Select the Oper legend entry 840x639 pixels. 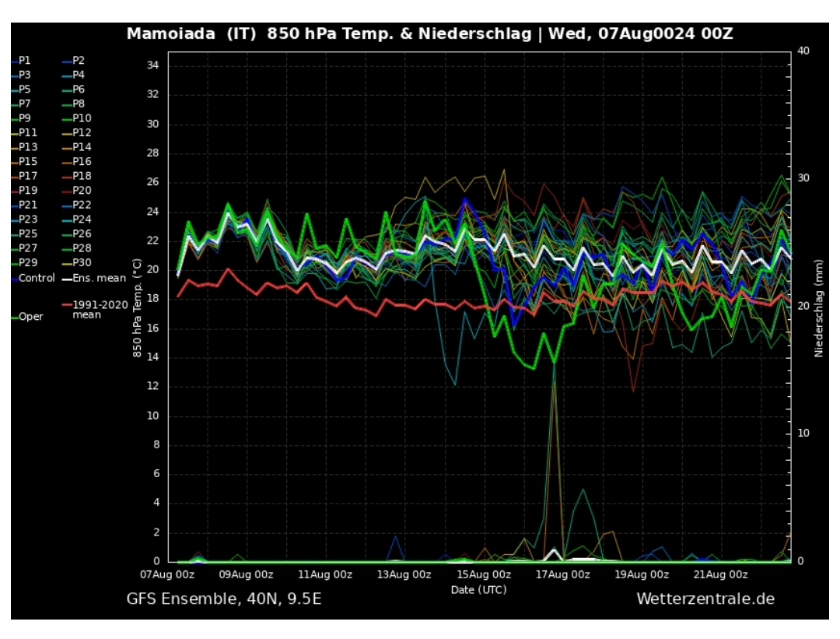pyautogui.click(x=31, y=317)
